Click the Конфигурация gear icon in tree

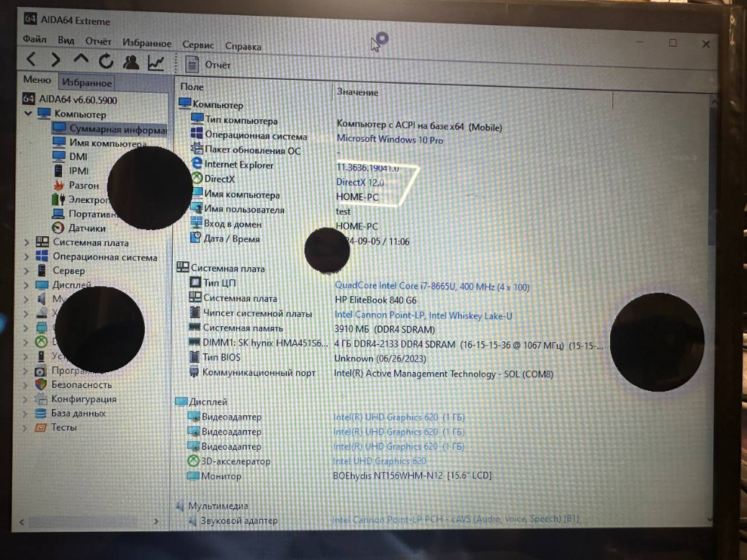(x=41, y=399)
